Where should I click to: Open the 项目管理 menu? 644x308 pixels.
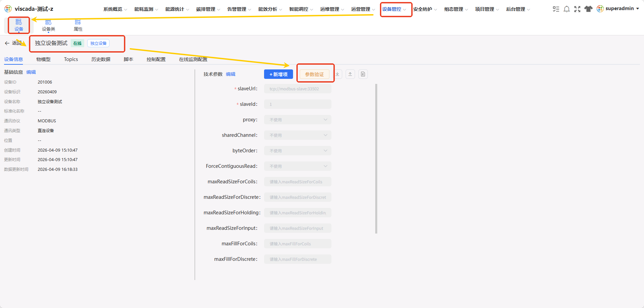click(487, 9)
